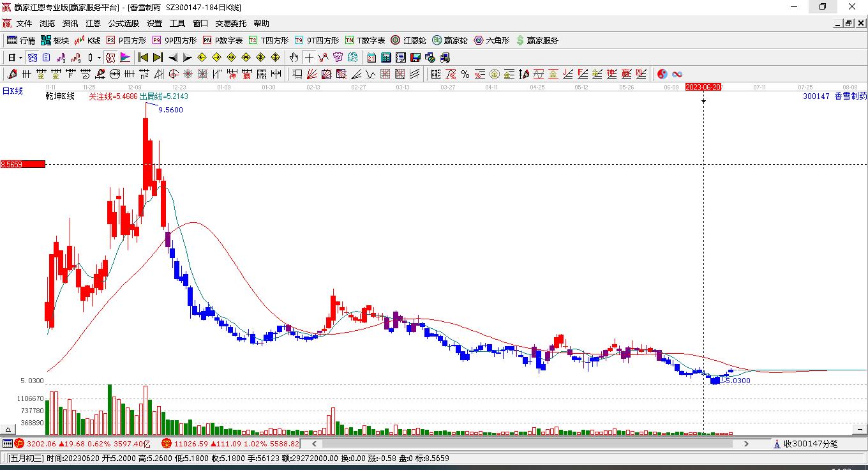
Task: Click the percent sign drawing tool
Action: pyautogui.click(x=465, y=74)
